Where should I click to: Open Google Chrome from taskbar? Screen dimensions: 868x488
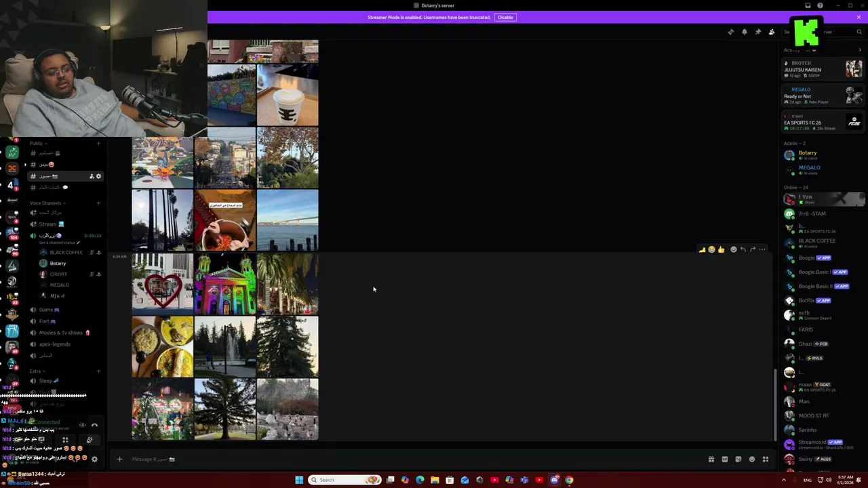tap(569, 480)
